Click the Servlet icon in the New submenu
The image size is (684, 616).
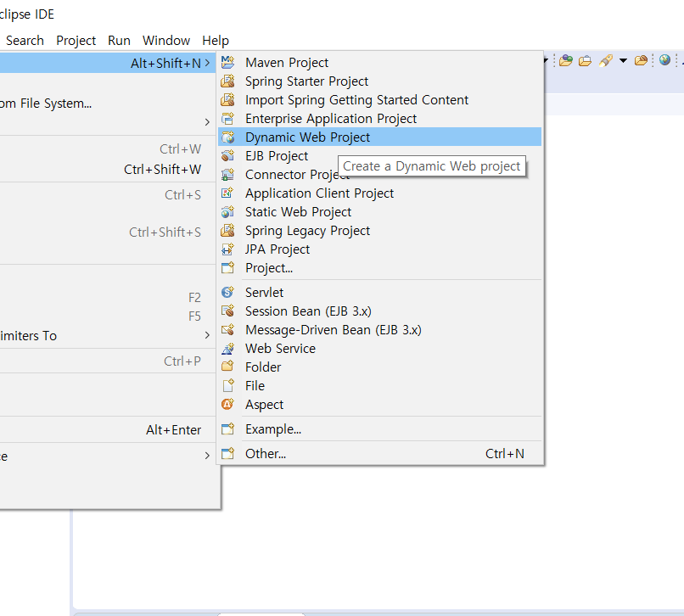pyautogui.click(x=227, y=292)
